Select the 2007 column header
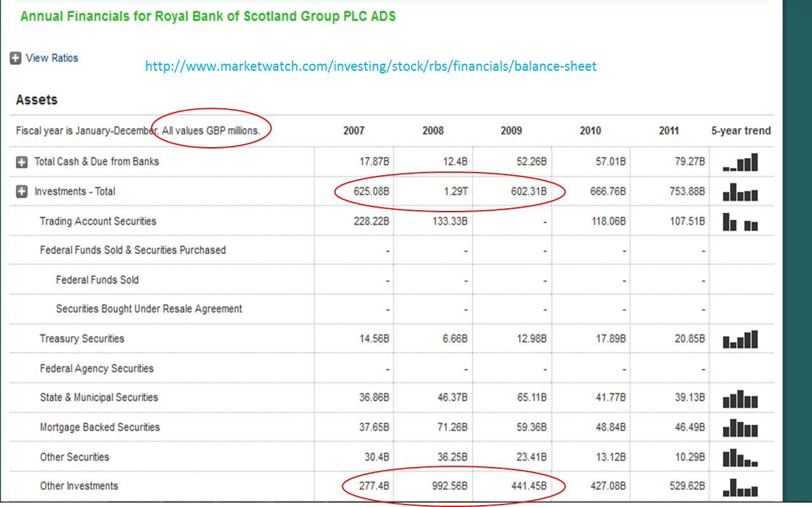Image resolution: width=812 pixels, height=507 pixels. tap(354, 131)
